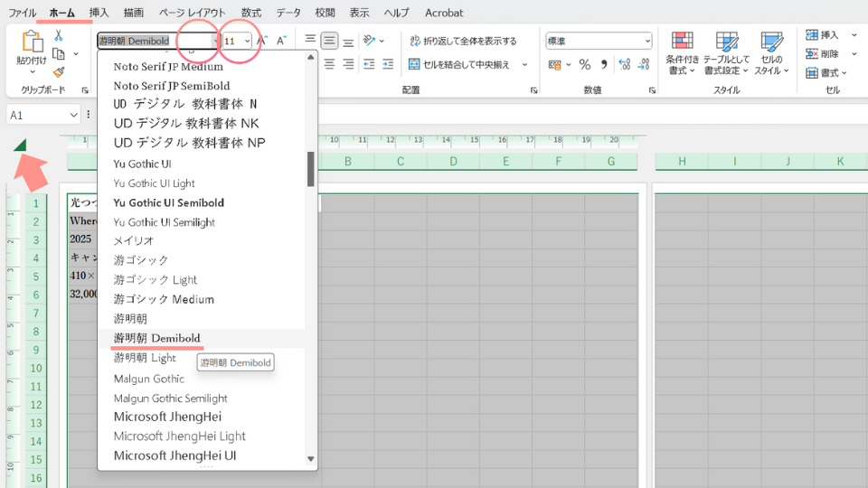Choose Noto Serif JP Medium font

click(x=168, y=66)
